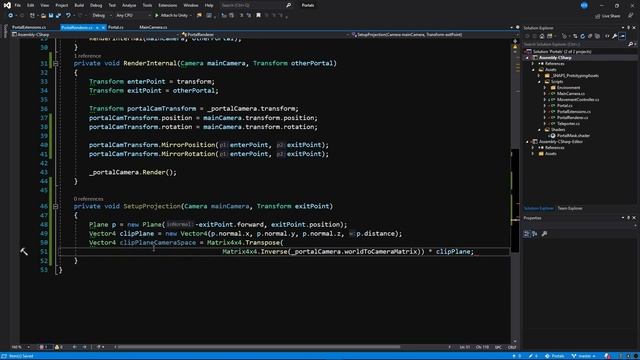Collapse the Assembly-CSharp-Editor project node
The height and width of the screenshot is (360, 640).
(527, 142)
